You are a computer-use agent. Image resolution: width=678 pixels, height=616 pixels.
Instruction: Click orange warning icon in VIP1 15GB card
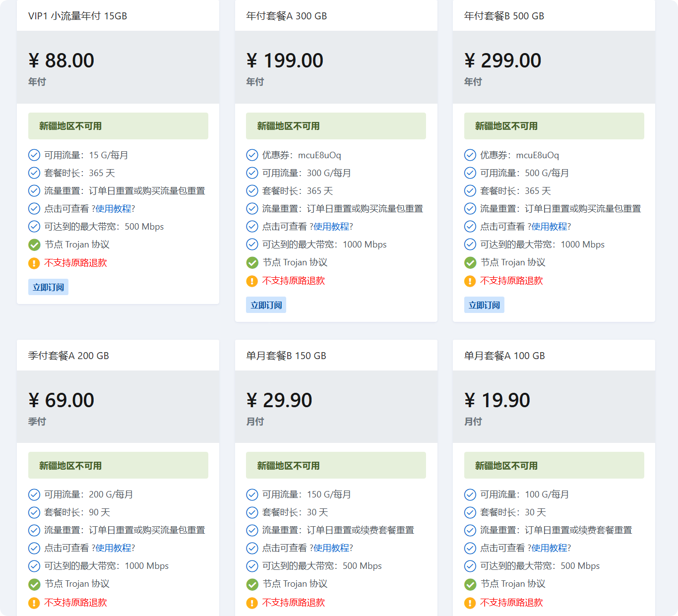point(34,263)
